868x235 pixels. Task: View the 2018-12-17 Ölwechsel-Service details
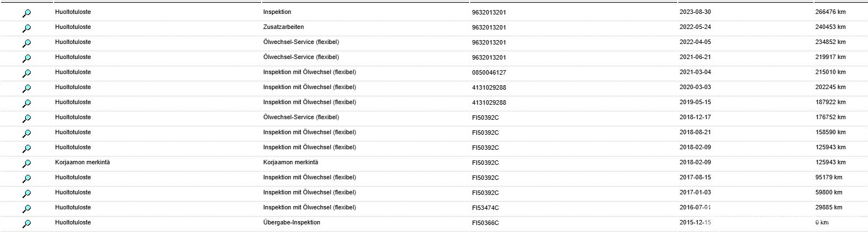tap(27, 119)
